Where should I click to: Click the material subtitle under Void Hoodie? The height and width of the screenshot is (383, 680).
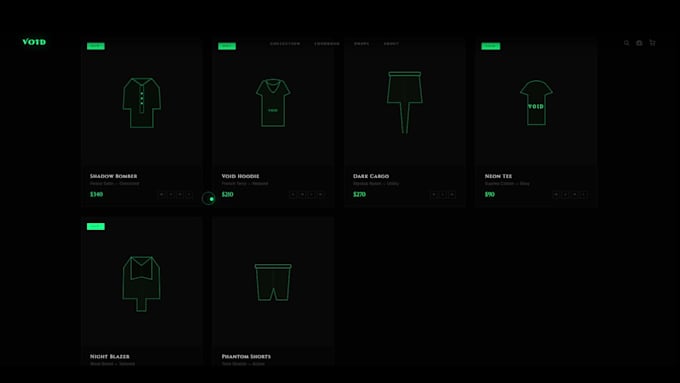point(245,183)
